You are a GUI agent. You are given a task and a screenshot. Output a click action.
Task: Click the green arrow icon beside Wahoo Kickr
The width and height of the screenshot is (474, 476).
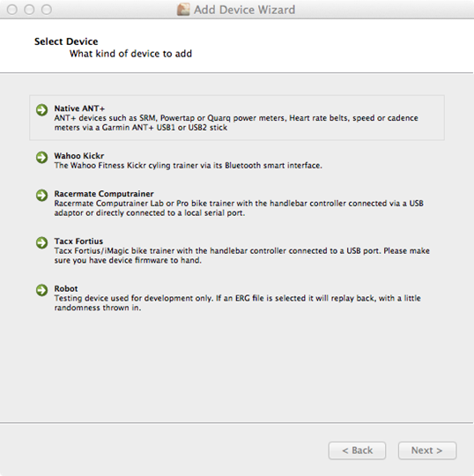[x=42, y=157]
